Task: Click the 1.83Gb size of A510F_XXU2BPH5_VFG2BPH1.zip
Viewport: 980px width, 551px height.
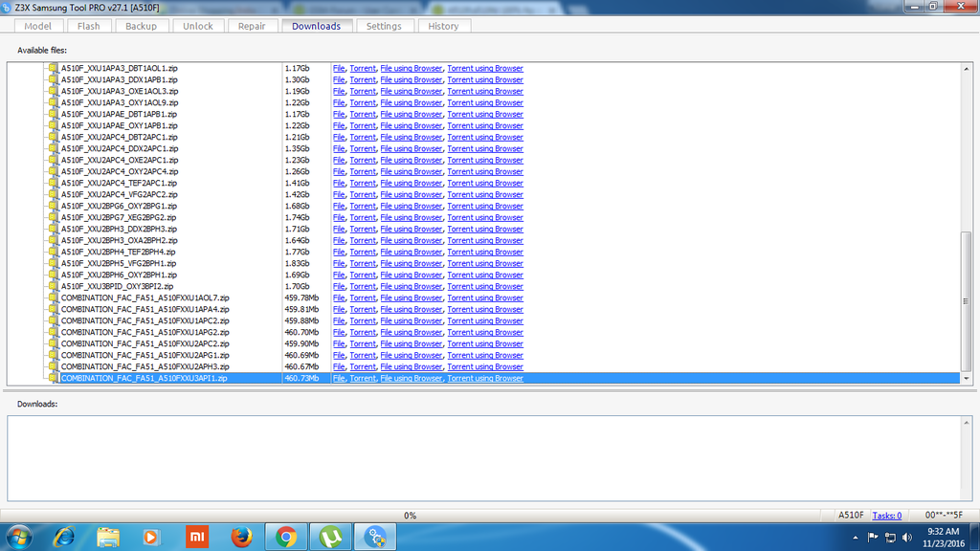Action: coord(297,264)
